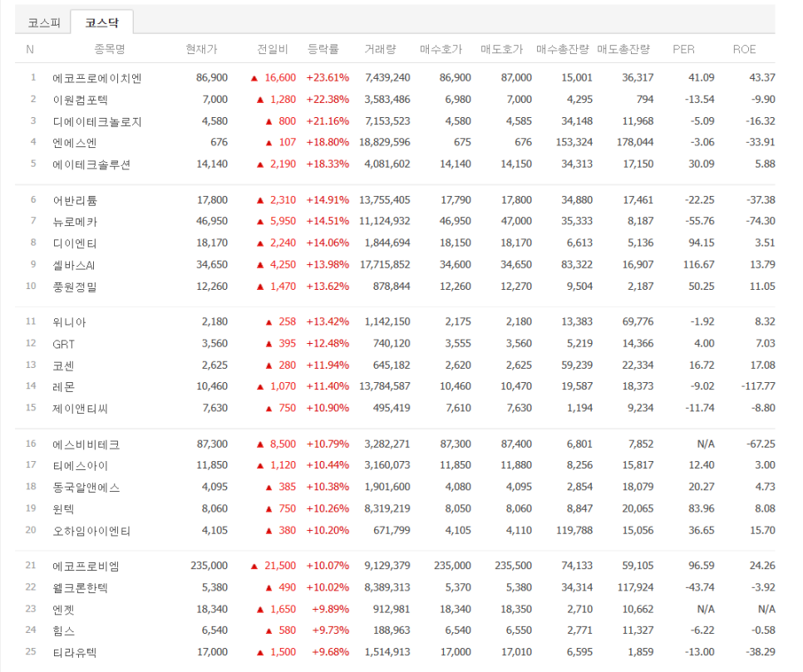View the 티라유텍 stock page
Image resolution: width=803 pixels, height=672 pixels.
tap(75, 653)
